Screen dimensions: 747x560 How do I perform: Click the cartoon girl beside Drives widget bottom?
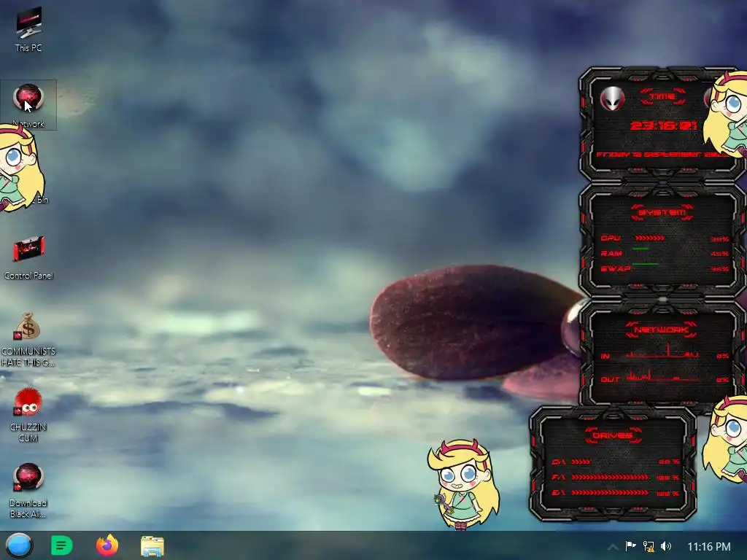462,484
